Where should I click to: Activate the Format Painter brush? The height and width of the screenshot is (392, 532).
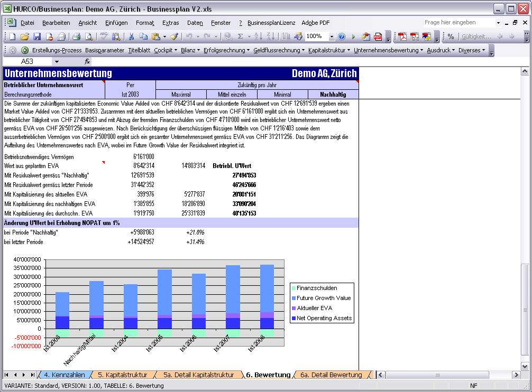click(175, 36)
